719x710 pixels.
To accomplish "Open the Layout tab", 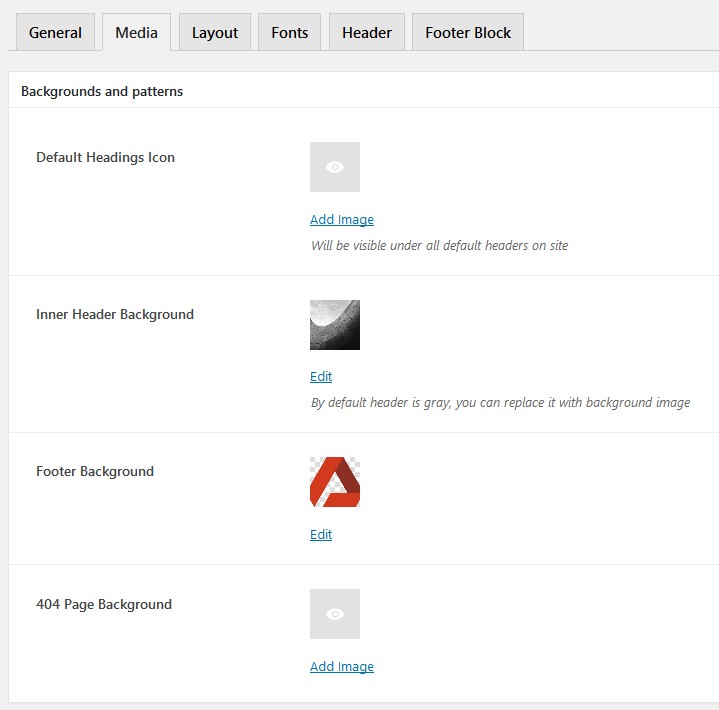I will (215, 32).
